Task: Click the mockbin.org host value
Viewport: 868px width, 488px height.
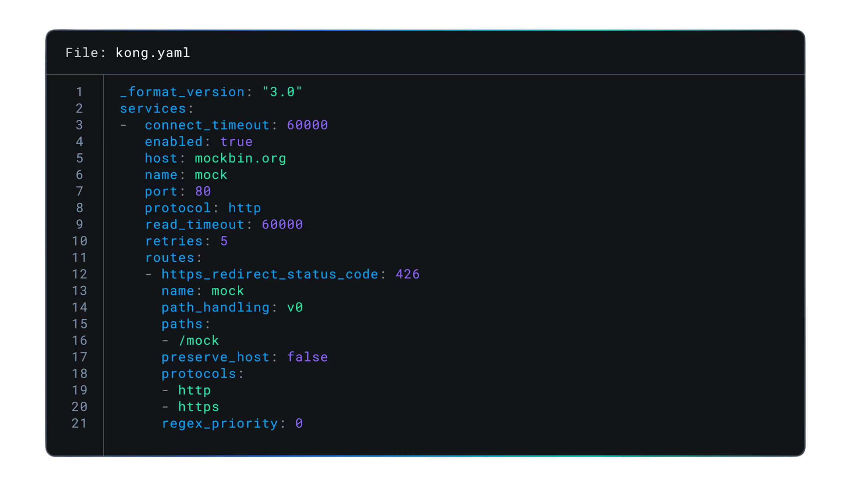Action: pos(240,158)
